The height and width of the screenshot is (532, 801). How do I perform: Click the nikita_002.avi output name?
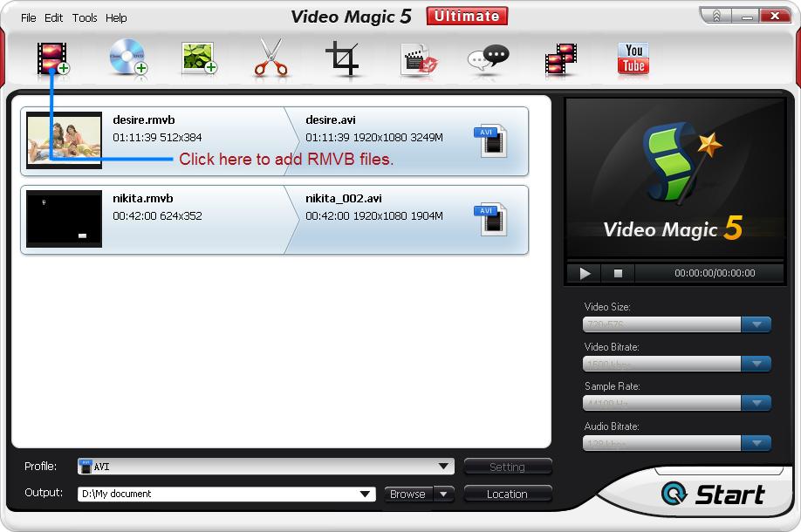pyautogui.click(x=344, y=199)
